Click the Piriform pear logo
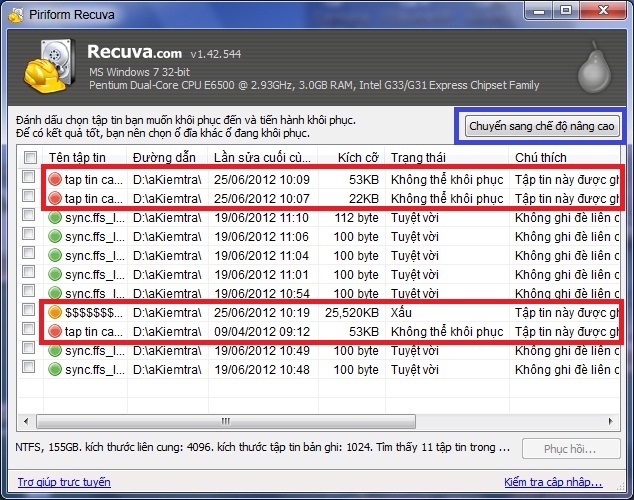The image size is (634, 500). pyautogui.click(x=594, y=67)
